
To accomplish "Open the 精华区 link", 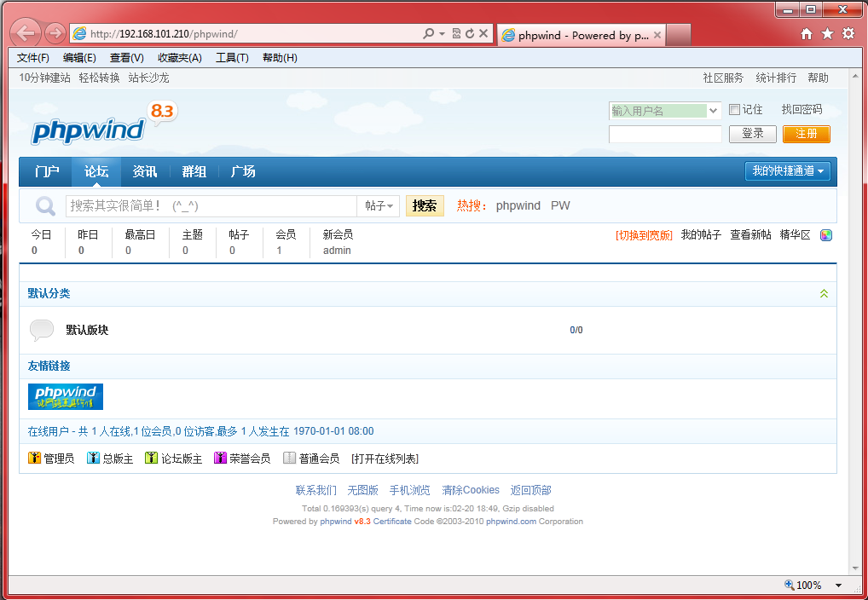I will (795, 235).
